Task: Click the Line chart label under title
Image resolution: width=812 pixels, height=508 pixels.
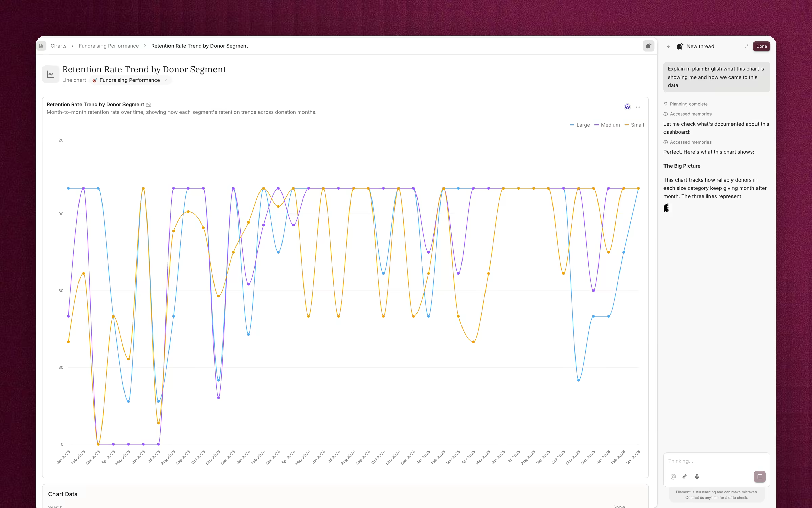Action: (x=74, y=80)
